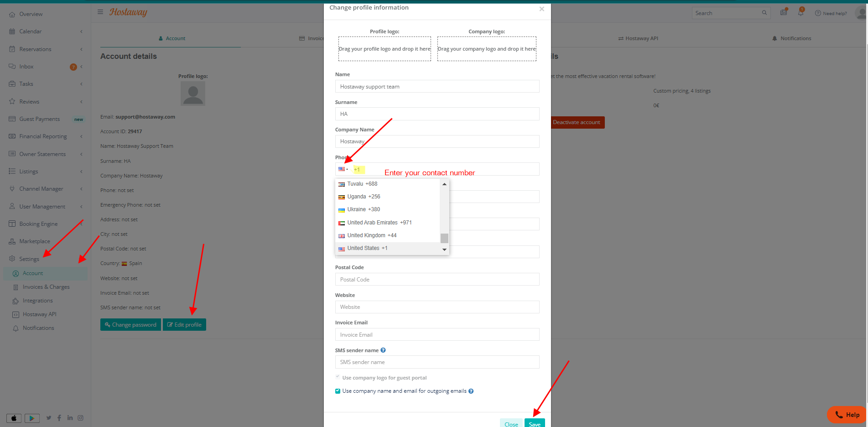Switch to the Notifications tab
The height and width of the screenshot is (427, 868).
791,38
